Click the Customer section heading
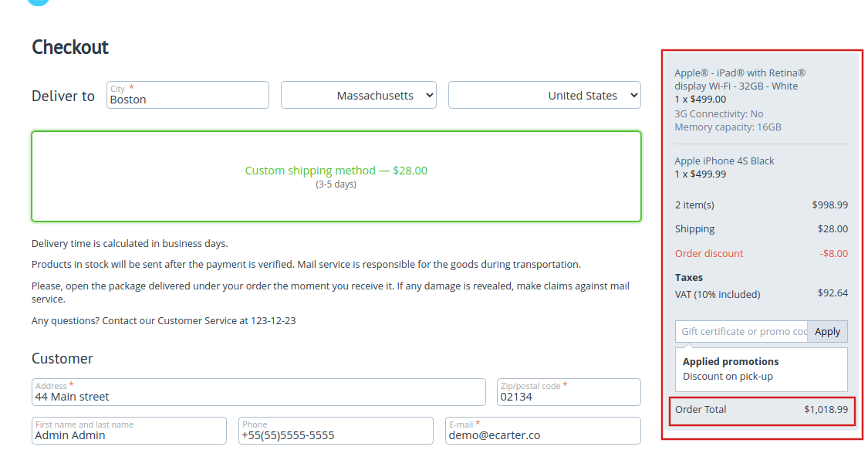 point(62,359)
